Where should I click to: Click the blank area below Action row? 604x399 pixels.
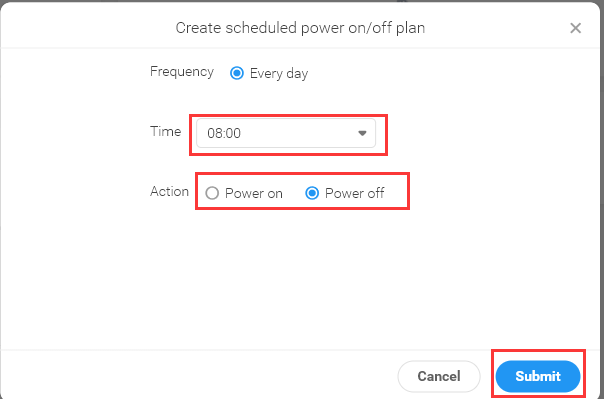(x=300, y=277)
